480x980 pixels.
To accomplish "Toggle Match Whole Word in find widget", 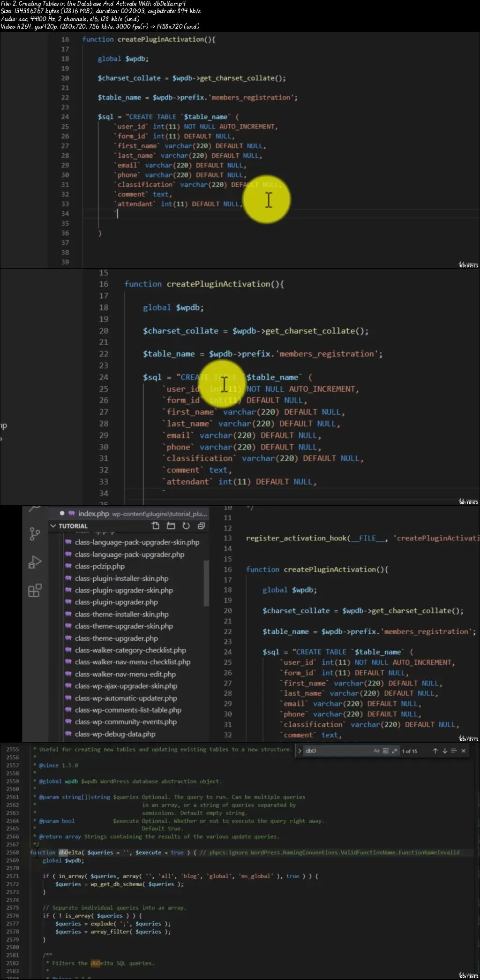I will (x=385, y=751).
